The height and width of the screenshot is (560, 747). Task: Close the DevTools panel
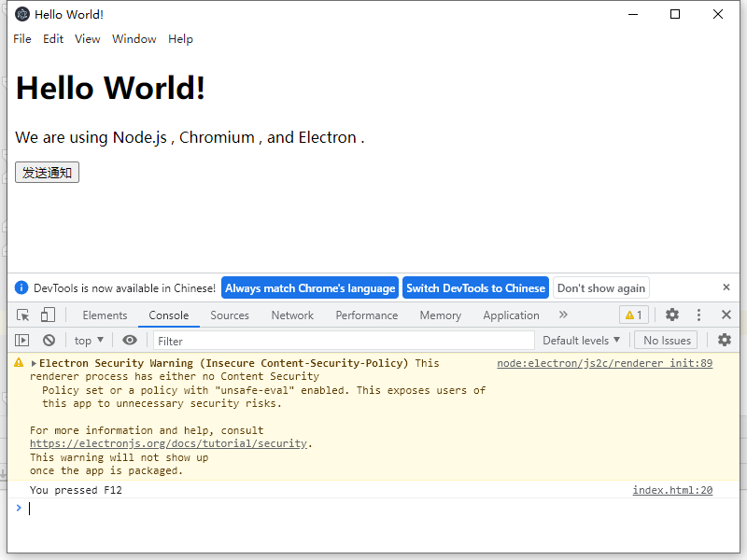coord(726,315)
